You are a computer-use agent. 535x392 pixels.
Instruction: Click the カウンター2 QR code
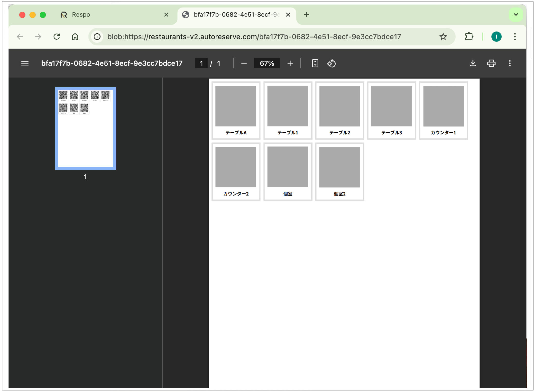(x=236, y=167)
